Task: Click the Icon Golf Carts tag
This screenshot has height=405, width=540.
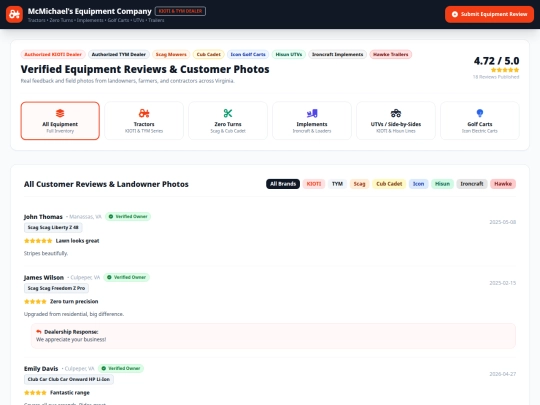Action: click(248, 54)
